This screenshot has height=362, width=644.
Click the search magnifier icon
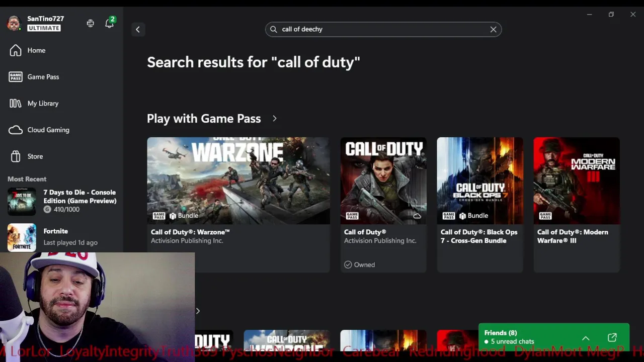click(x=274, y=29)
